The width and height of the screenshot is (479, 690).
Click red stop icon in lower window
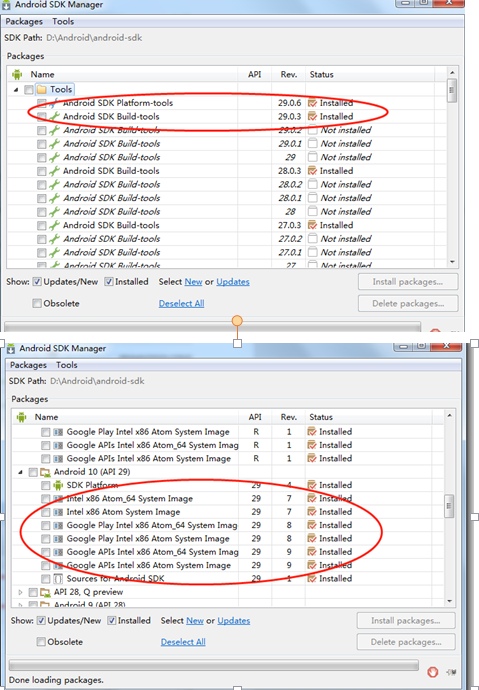[433, 672]
